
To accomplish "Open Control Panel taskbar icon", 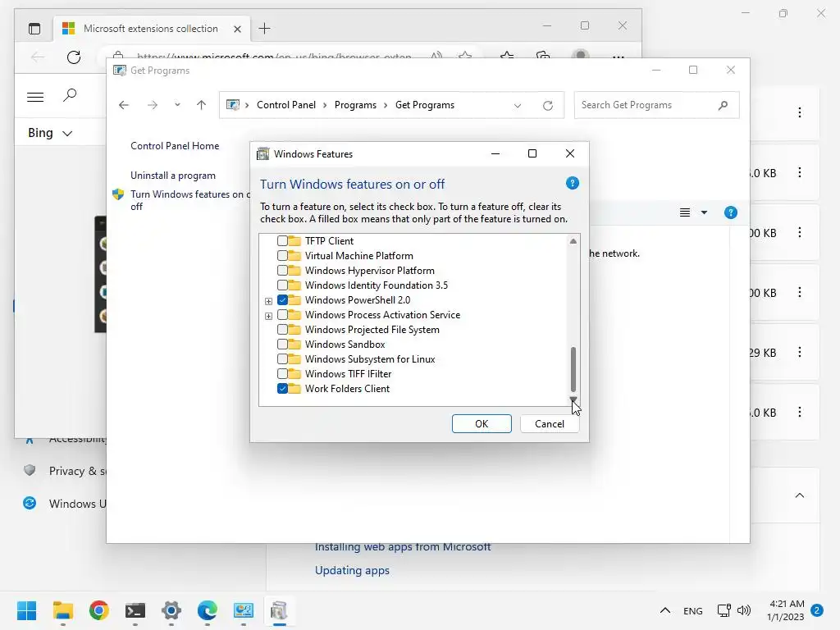I will [244, 610].
